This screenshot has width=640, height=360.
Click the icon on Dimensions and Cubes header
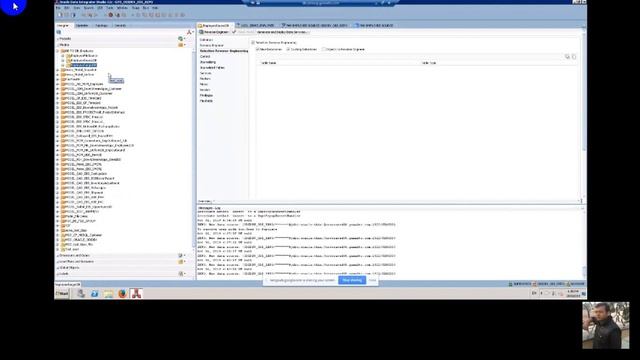180,256
